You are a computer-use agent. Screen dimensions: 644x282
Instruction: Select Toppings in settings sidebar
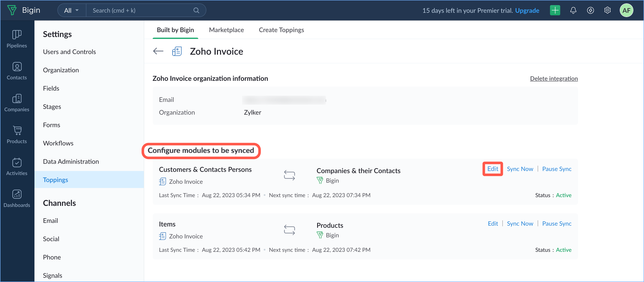(89, 179)
